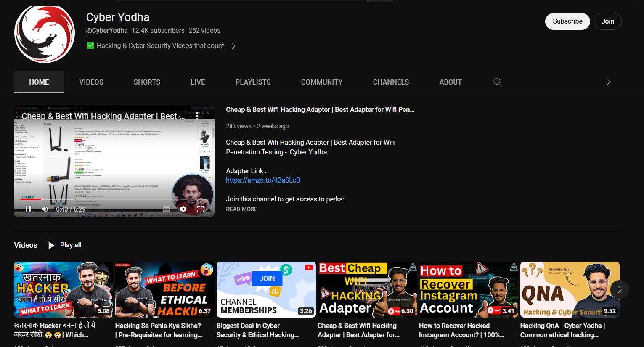Image resolution: width=644 pixels, height=347 pixels.
Task: Open the Channel Memberships video thumbnail
Action: [266, 289]
